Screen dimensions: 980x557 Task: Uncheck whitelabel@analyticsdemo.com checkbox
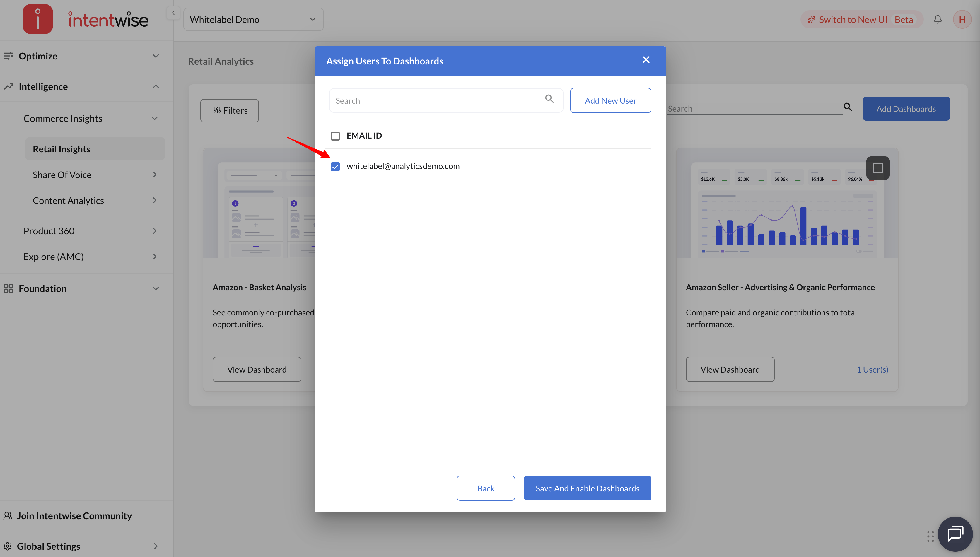[335, 166]
